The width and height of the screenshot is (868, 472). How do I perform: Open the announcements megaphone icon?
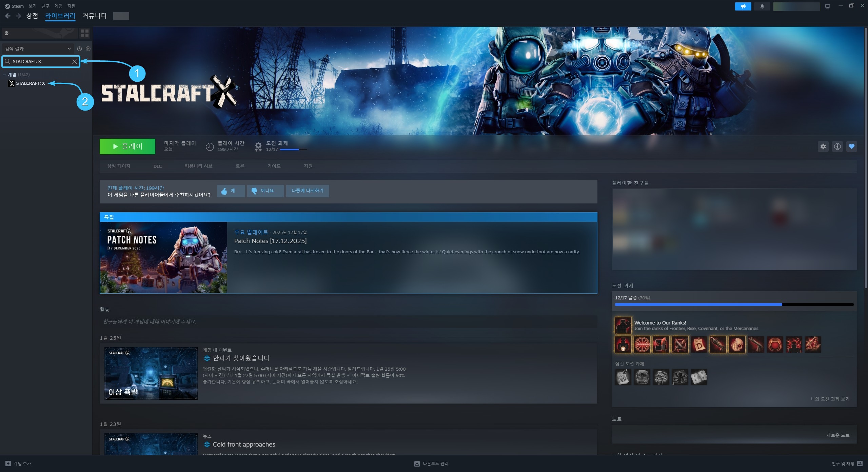point(743,6)
